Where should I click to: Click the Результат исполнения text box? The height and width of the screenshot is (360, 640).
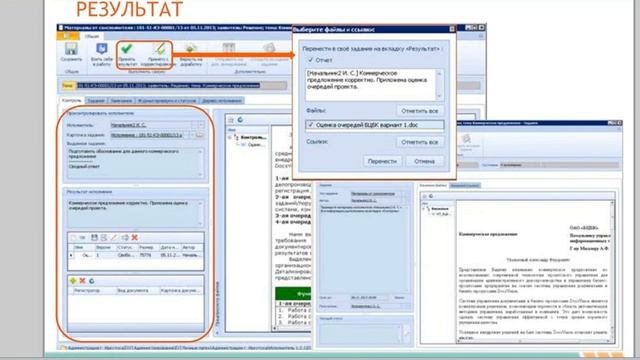pos(134,213)
